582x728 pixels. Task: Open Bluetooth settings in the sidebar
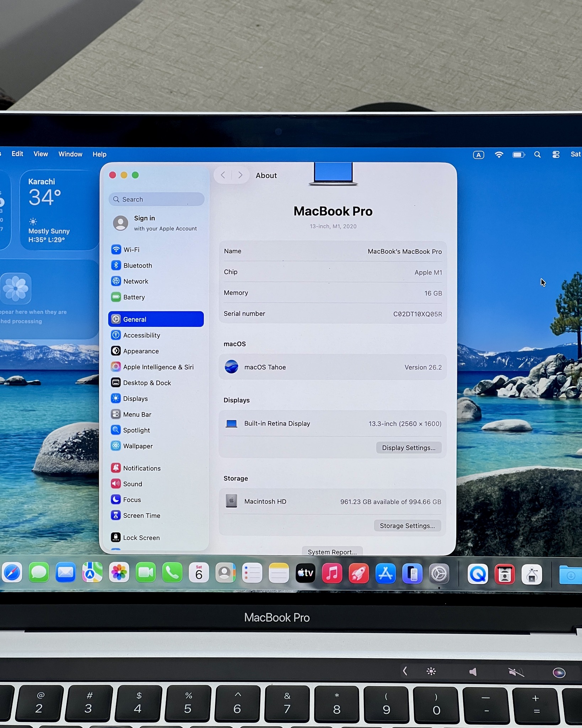[x=156, y=266]
